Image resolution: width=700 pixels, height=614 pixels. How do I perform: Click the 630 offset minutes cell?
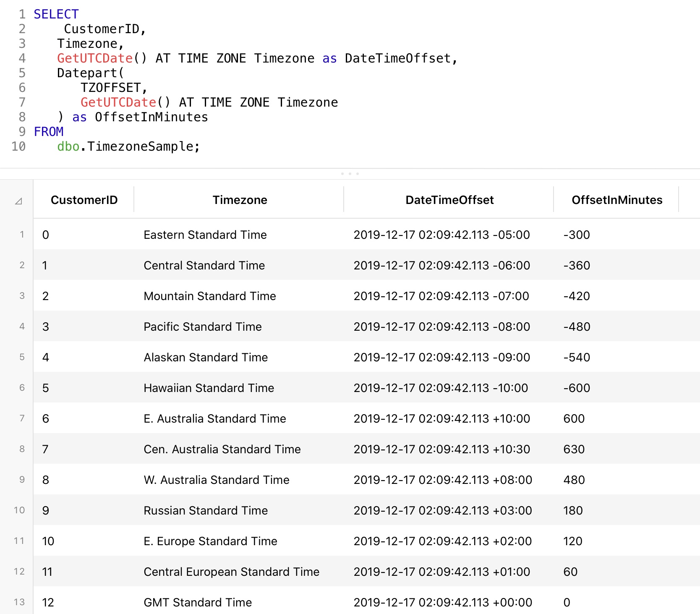pos(574,449)
